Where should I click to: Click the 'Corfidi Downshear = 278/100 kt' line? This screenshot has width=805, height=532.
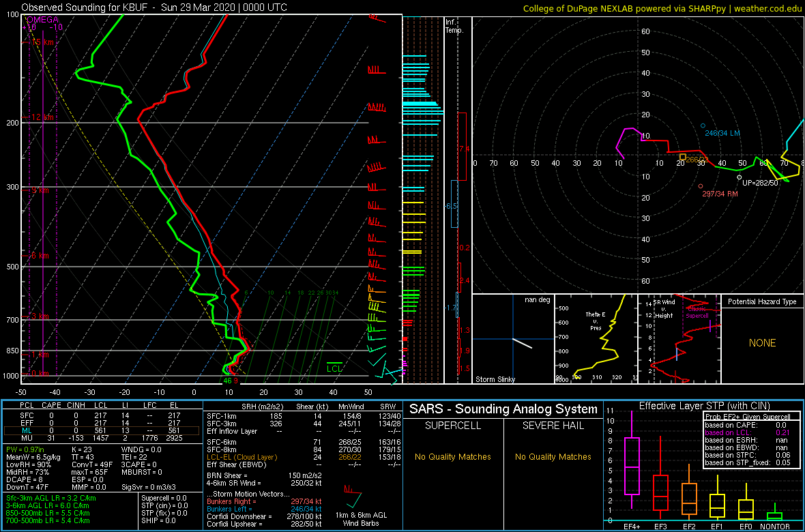click(265, 516)
